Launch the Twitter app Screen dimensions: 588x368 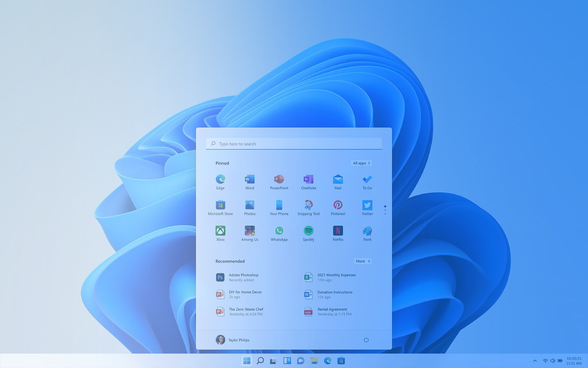point(367,207)
